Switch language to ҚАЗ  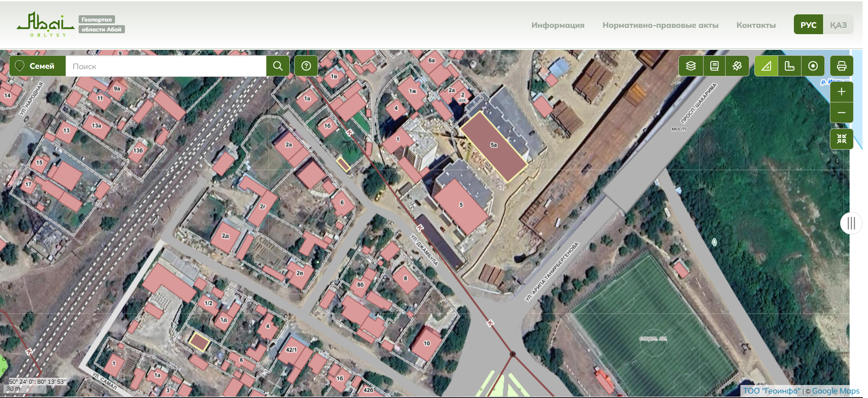coord(838,25)
